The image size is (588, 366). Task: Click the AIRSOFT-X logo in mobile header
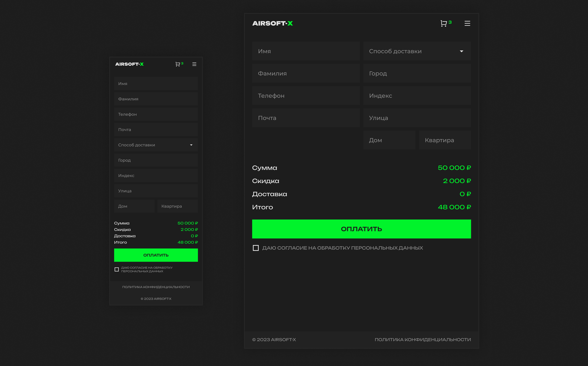[x=129, y=64]
